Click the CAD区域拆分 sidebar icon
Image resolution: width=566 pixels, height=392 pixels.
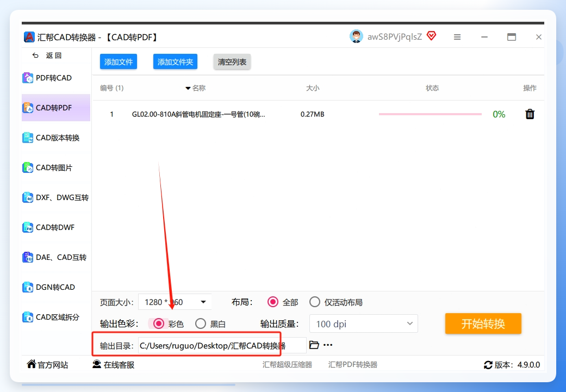click(28, 318)
